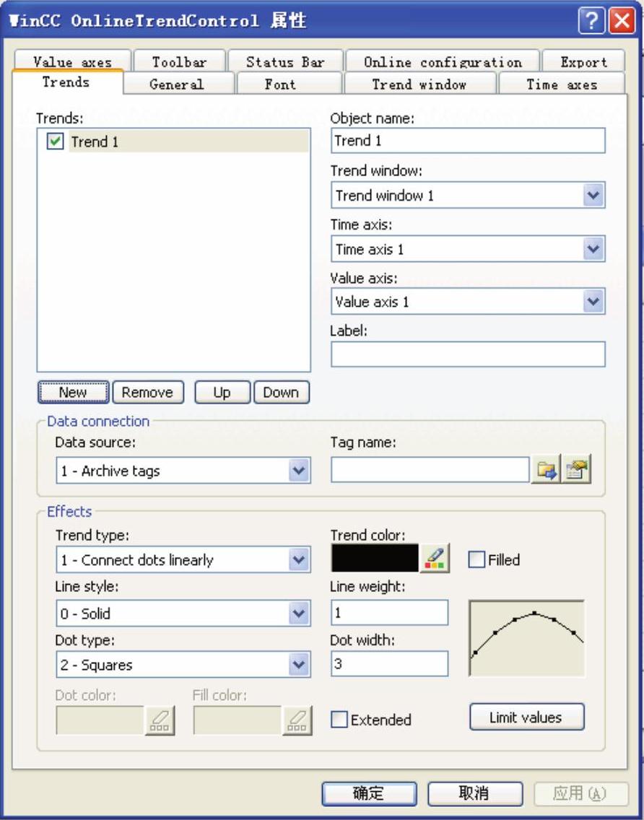Click the Label input field
Image resolution: width=644 pixels, height=820 pixels.
tap(468, 354)
